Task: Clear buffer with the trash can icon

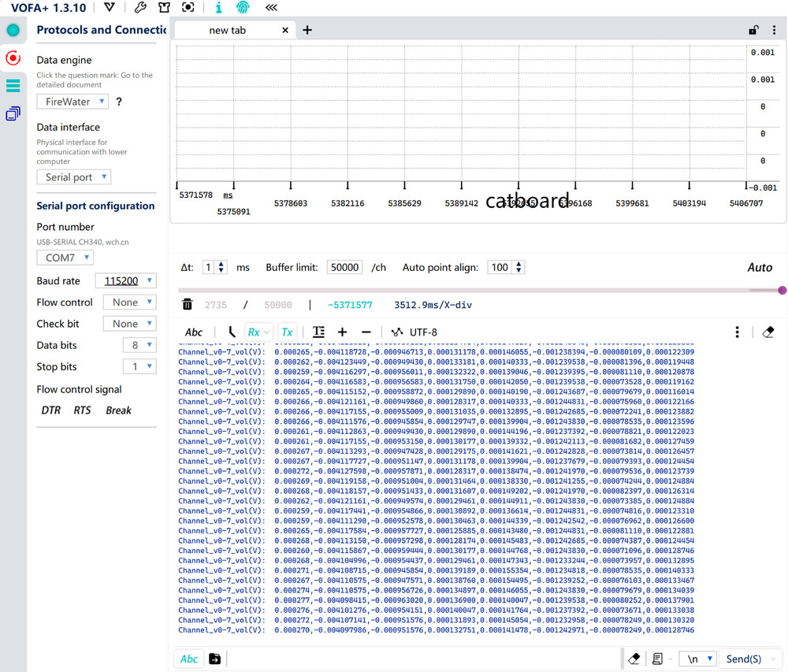Action: [187, 305]
